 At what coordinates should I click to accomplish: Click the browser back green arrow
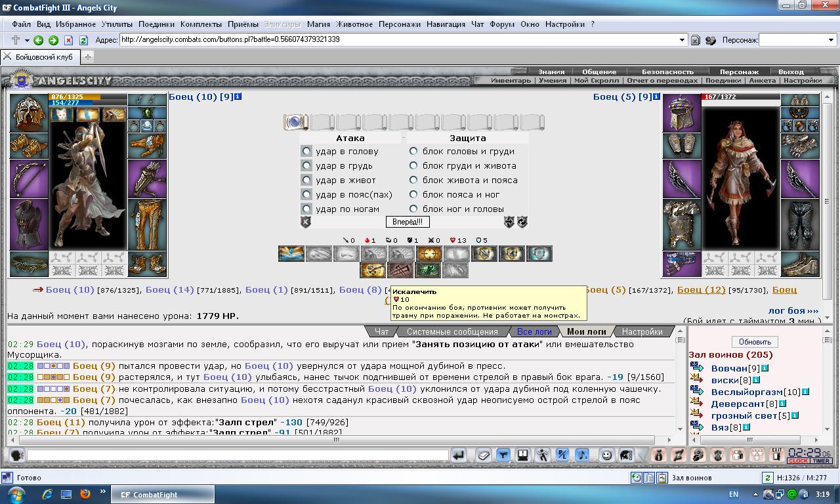click(x=39, y=40)
